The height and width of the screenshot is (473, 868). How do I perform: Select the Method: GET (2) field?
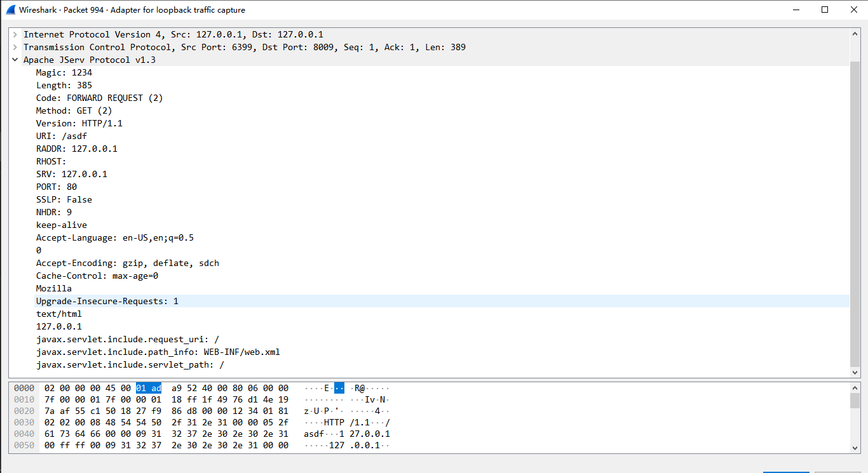[74, 110]
